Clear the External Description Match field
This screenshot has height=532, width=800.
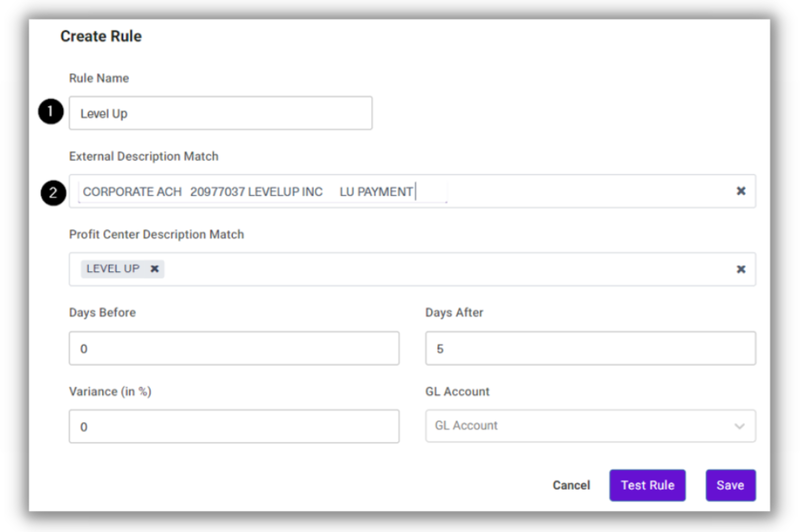[x=741, y=192]
